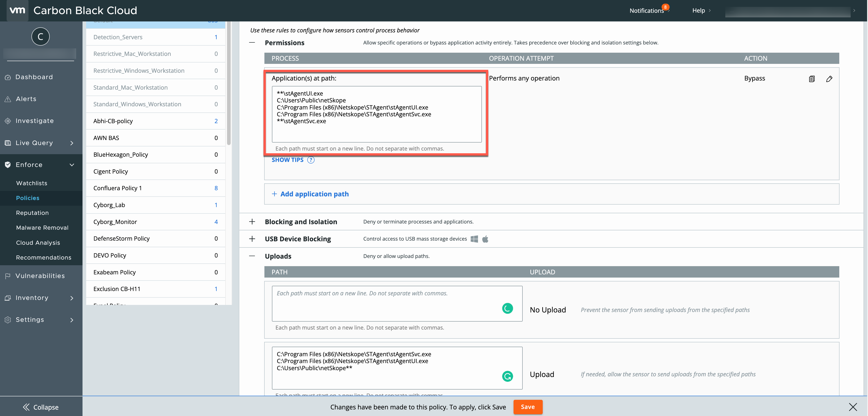Collapse the Uploads section
This screenshot has height=416, width=868.
pos(252,256)
